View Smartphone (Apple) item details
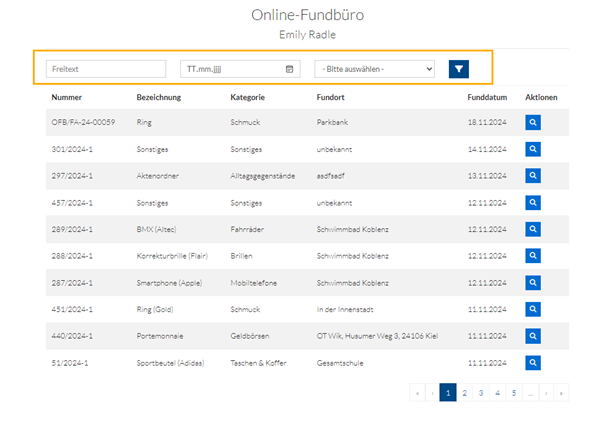 pyautogui.click(x=533, y=283)
